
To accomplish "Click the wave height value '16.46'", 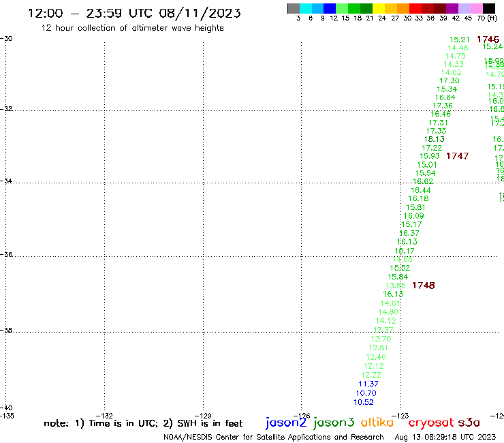I will tap(441, 114).
